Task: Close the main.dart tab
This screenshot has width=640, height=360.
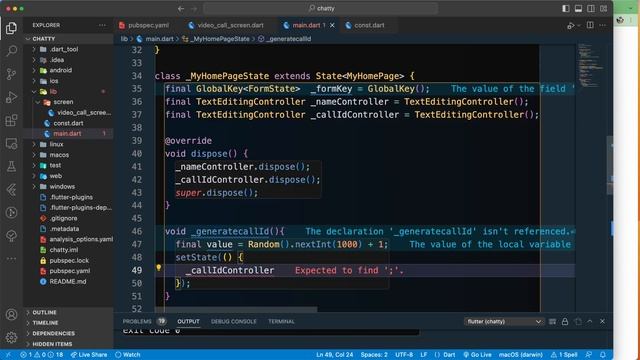Action: point(332,25)
